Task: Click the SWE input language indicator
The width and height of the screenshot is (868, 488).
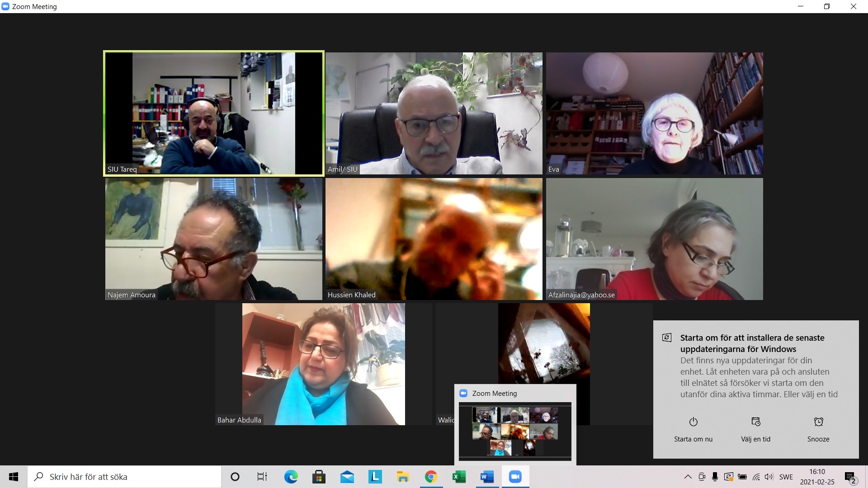Action: (x=786, y=477)
